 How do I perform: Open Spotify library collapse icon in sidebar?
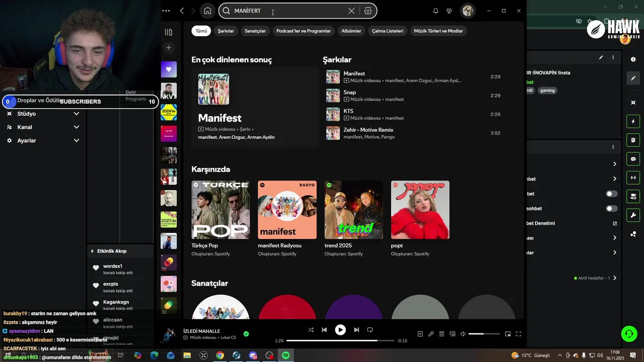(169, 32)
